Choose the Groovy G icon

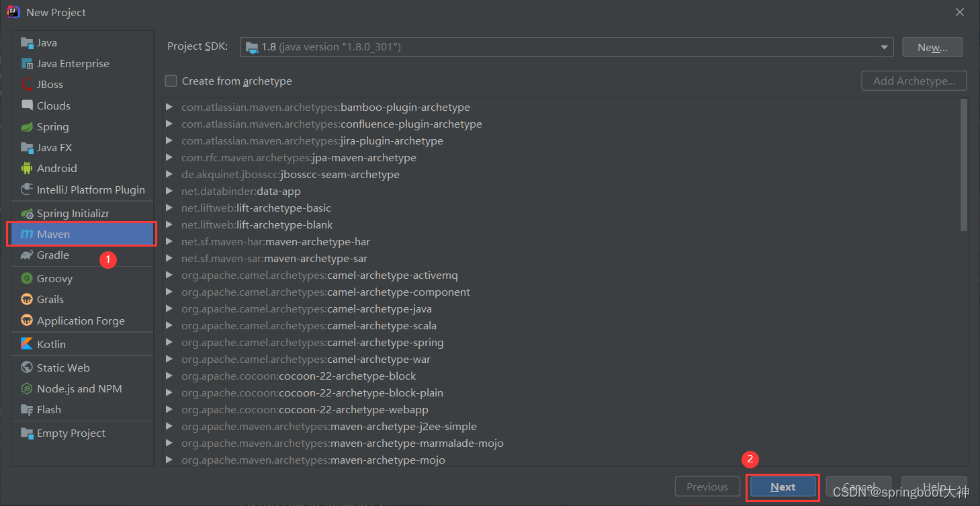point(27,278)
